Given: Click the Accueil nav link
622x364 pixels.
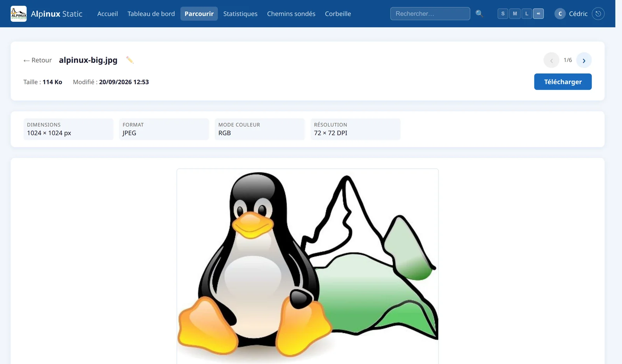Looking at the screenshot, I should 107,14.
